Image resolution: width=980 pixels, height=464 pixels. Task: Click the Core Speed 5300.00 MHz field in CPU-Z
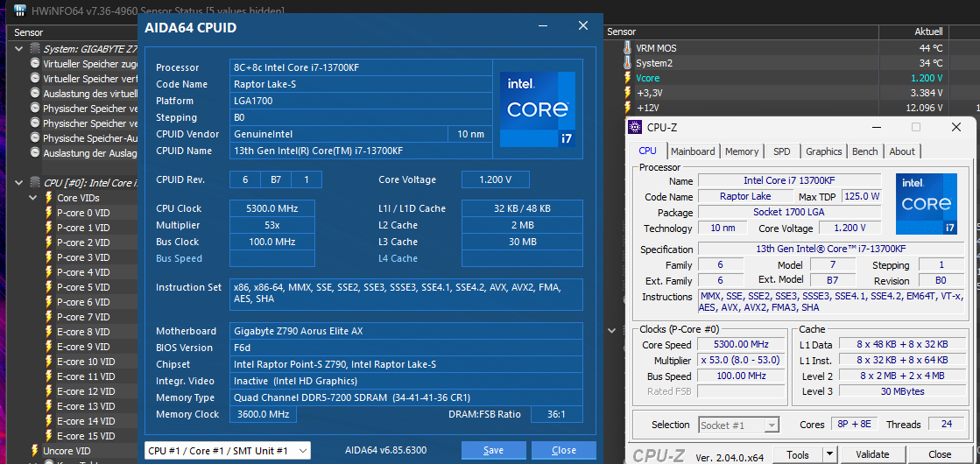pos(741,345)
